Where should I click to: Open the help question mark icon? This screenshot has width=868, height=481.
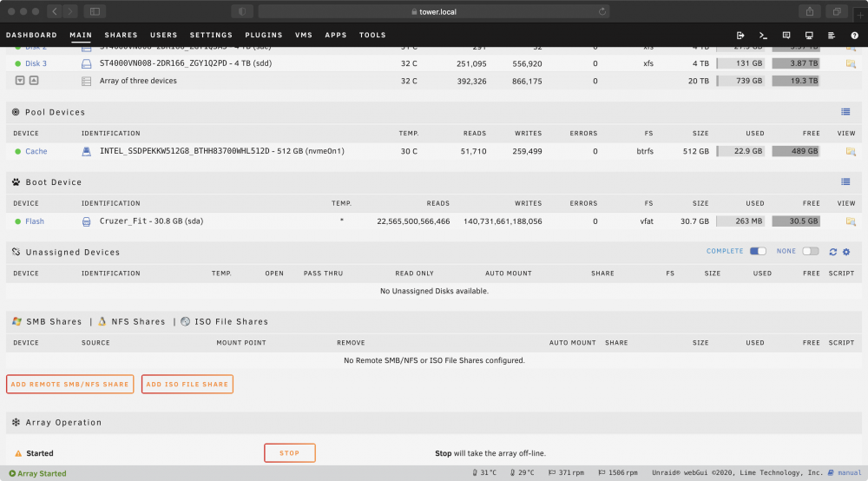tap(854, 36)
